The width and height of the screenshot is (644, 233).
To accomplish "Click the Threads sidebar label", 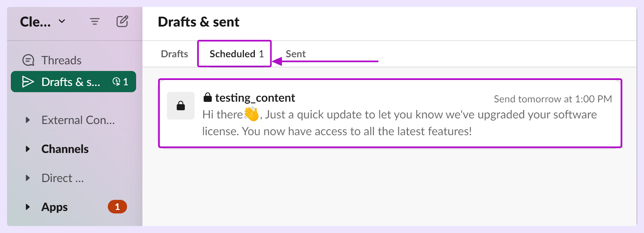I will coord(61,60).
